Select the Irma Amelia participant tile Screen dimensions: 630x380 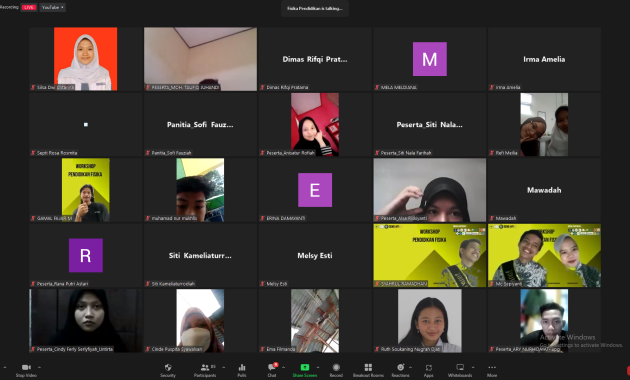544,59
